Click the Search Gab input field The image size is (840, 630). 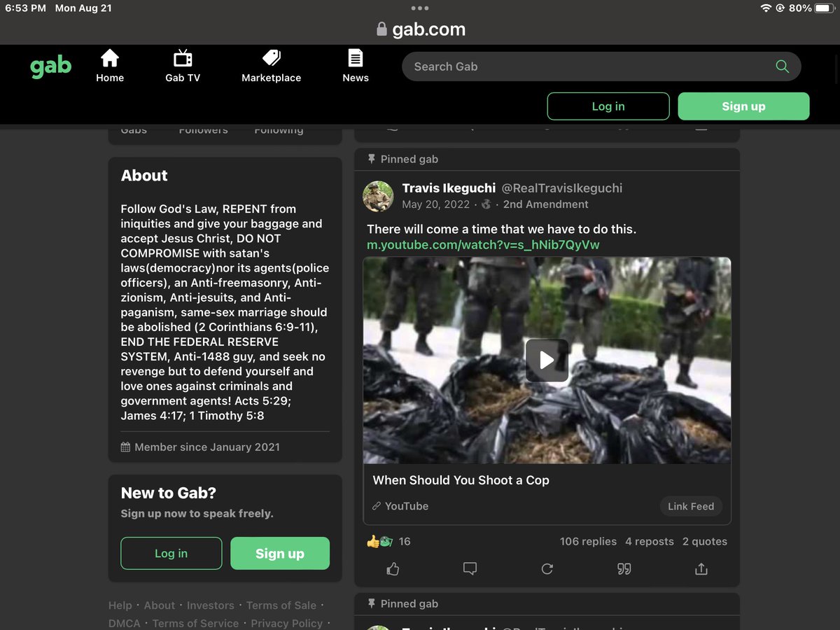click(x=601, y=66)
